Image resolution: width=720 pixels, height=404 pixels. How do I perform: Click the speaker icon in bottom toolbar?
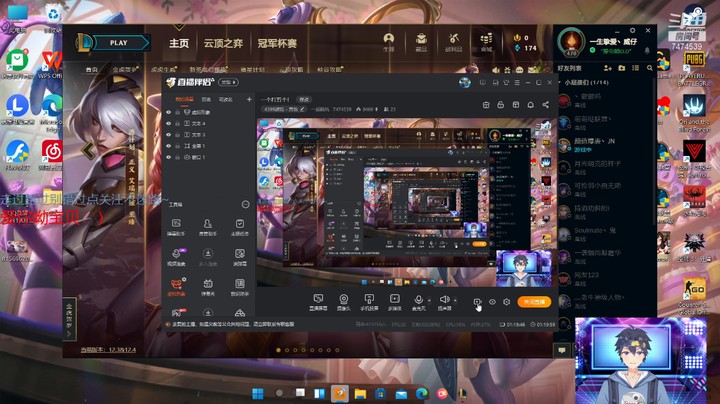(x=444, y=299)
